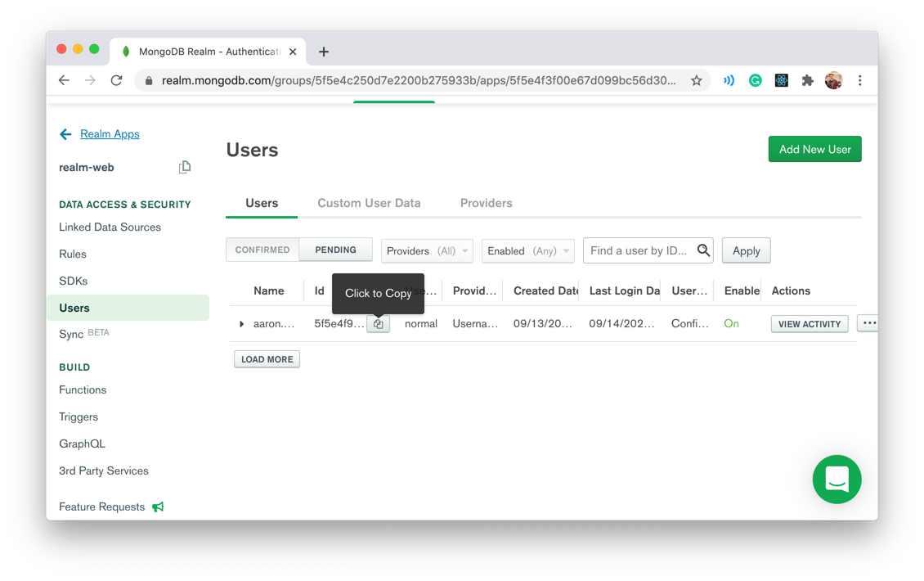Open the three-dot actions menu for aaron
The height and width of the screenshot is (581, 924).
coord(868,323)
